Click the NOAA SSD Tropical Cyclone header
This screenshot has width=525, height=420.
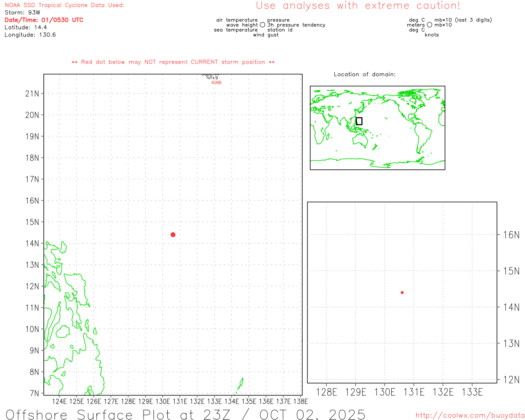point(64,5)
